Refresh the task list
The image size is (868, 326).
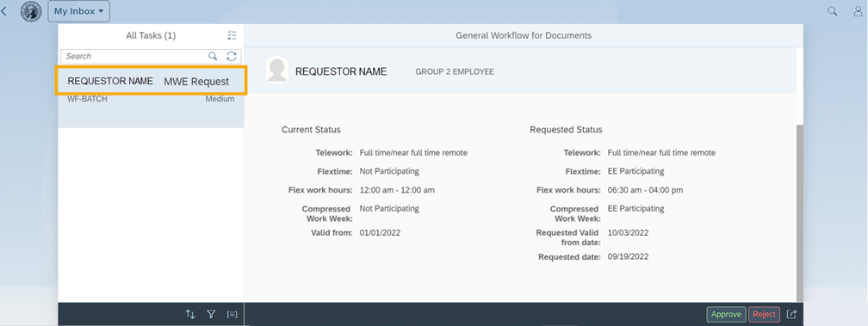[232, 56]
